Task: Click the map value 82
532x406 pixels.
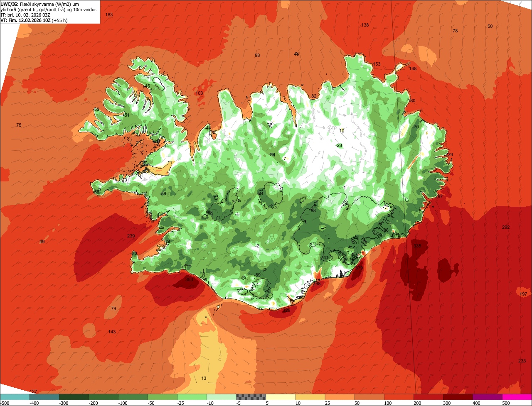Action: 314,96
